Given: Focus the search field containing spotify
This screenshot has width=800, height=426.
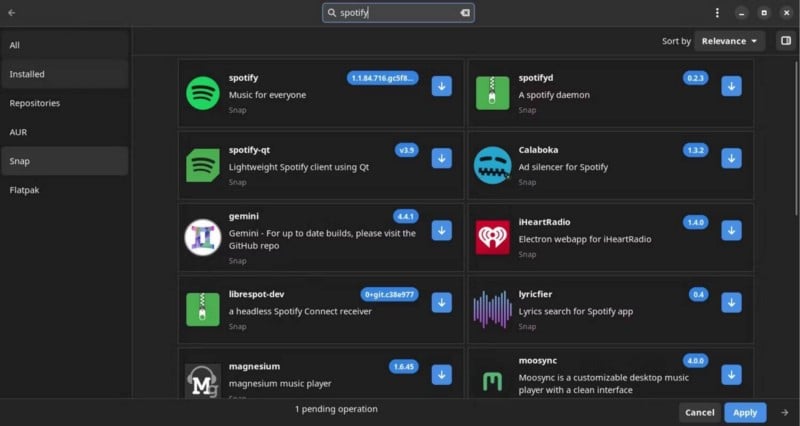Looking at the screenshot, I should tap(398, 13).
